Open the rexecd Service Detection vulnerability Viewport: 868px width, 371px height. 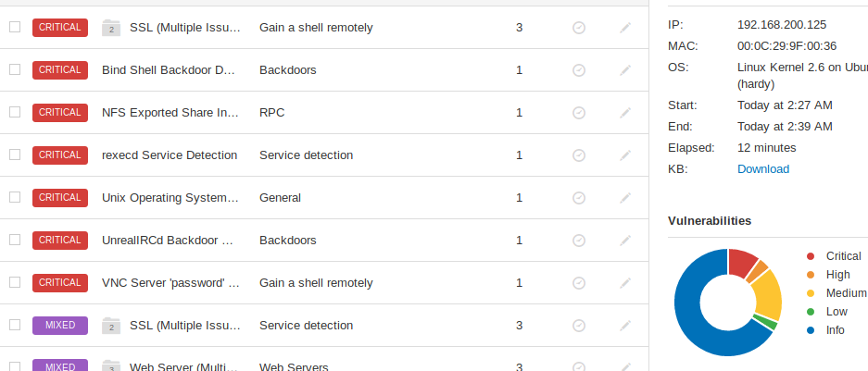(x=170, y=155)
